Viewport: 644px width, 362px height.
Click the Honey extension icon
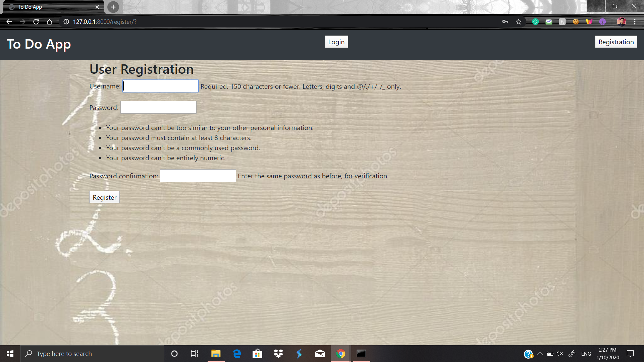562,22
